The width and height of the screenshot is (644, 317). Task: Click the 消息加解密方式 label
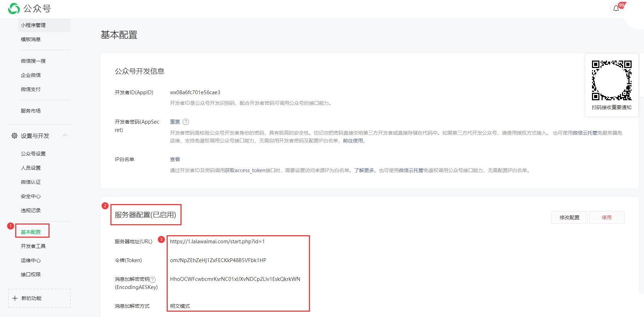pos(132,306)
